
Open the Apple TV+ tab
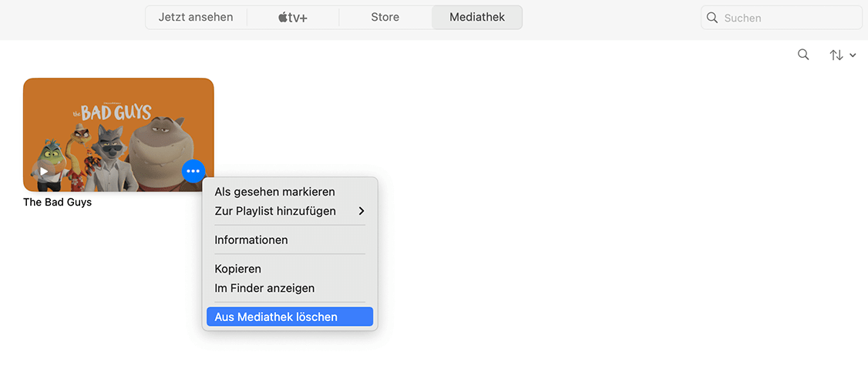tap(293, 17)
